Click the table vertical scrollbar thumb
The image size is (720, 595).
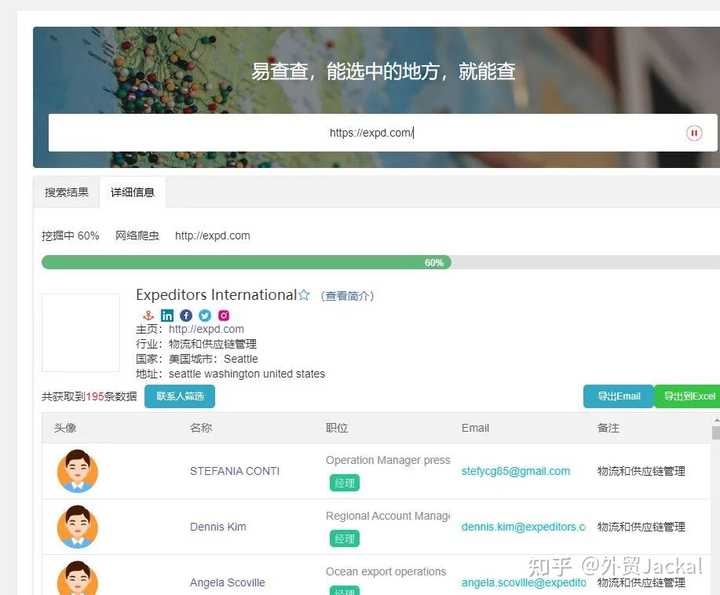point(716,432)
